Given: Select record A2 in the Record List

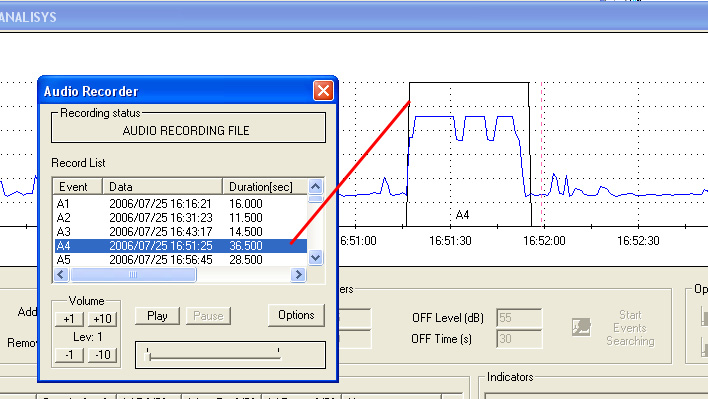Looking at the screenshot, I should [181, 218].
